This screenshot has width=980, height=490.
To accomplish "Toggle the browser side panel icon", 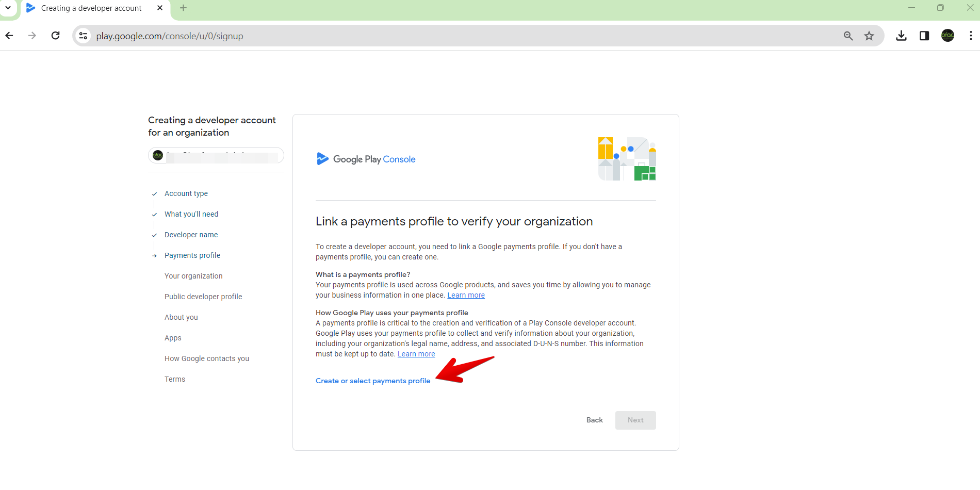I will (924, 36).
